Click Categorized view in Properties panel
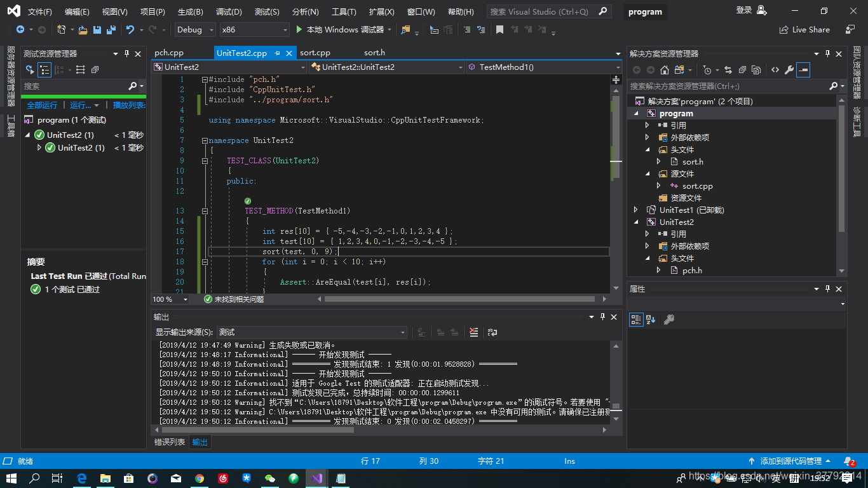Screen dimensions: 868x488 tap(636, 320)
